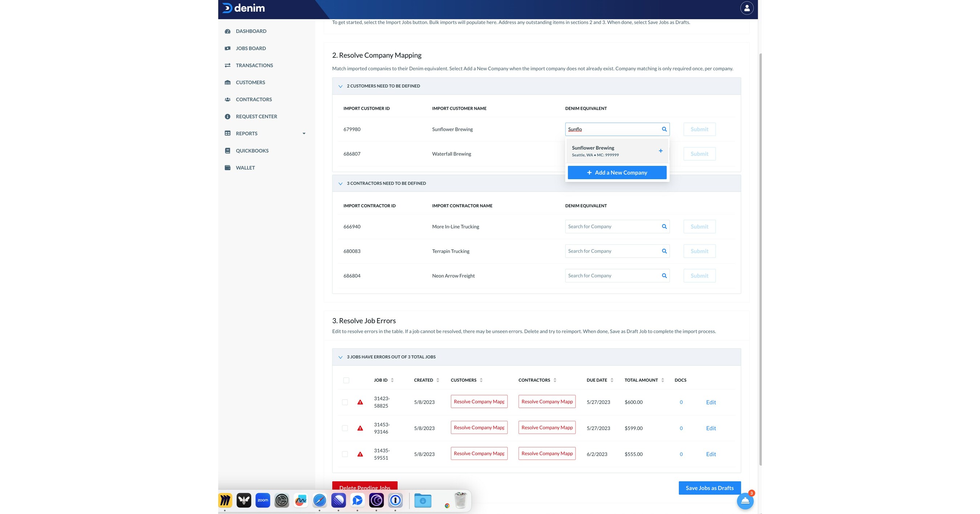Click the plus icon next to Sunflower Brewing result

pos(661,150)
